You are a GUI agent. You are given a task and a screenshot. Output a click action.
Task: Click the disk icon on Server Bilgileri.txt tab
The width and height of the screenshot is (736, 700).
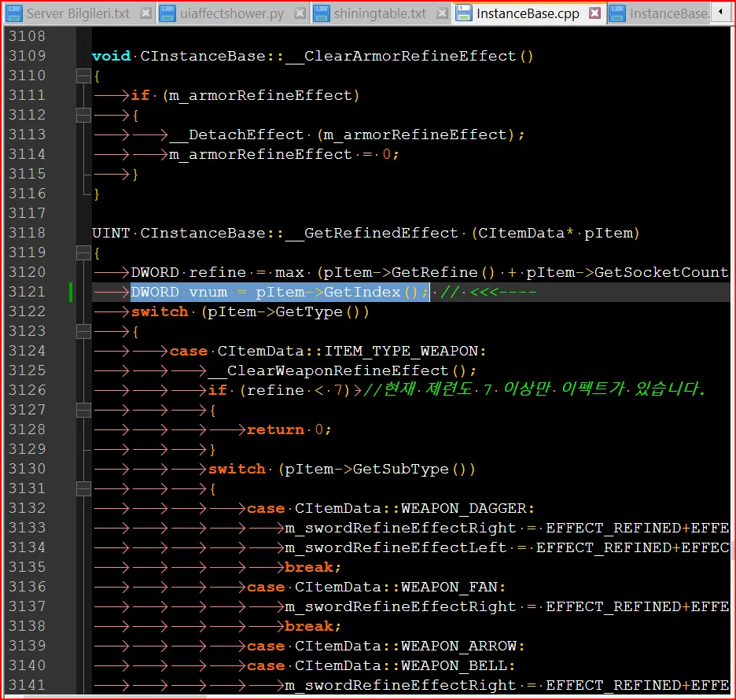15,13
